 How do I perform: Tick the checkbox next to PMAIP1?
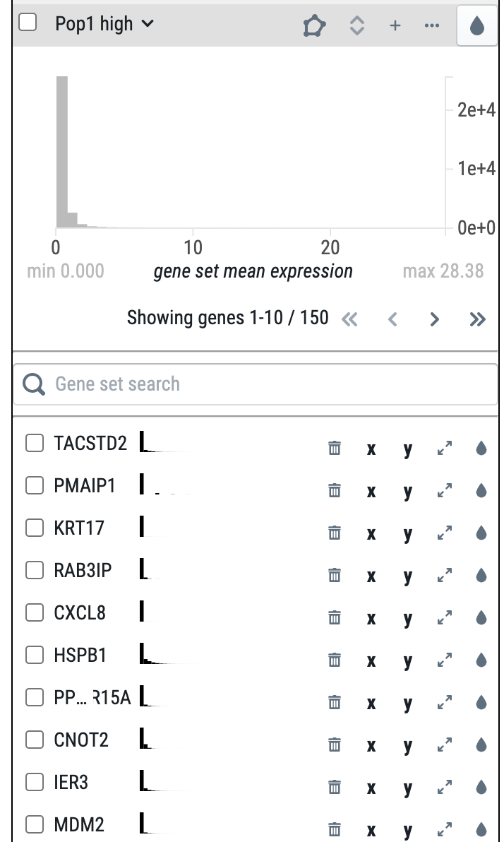(34, 485)
